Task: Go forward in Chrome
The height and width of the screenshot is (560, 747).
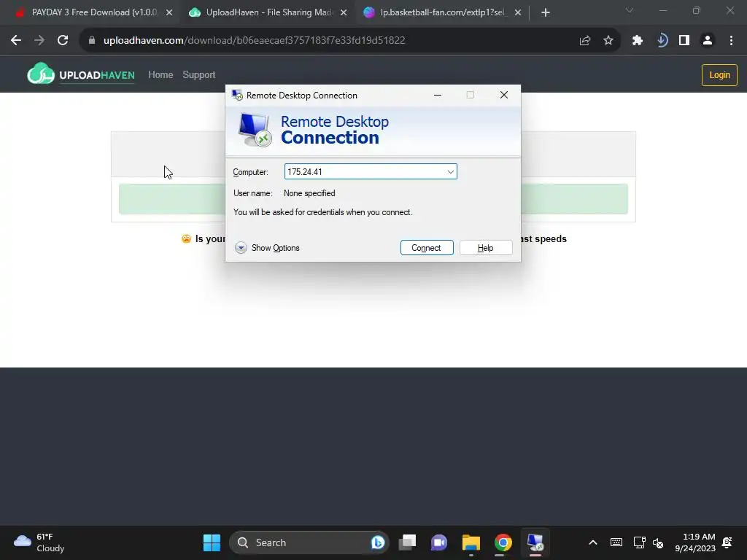Action: 39,41
